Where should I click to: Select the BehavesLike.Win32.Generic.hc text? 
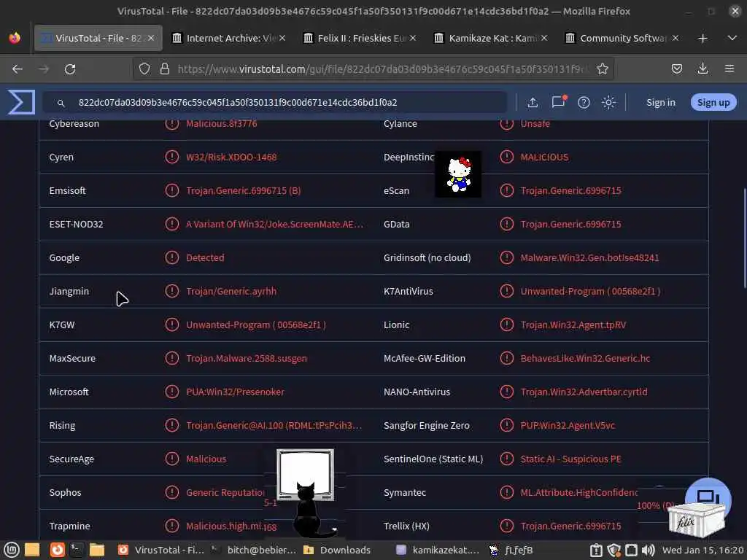[x=585, y=358]
